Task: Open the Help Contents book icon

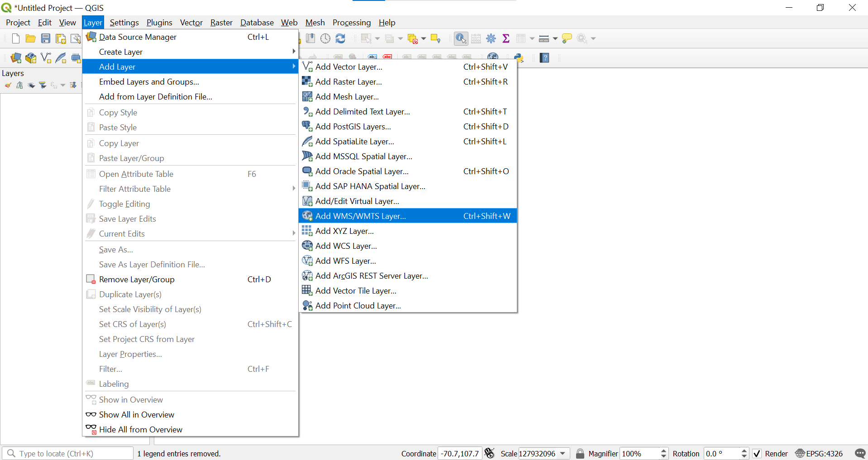Action: click(544, 58)
